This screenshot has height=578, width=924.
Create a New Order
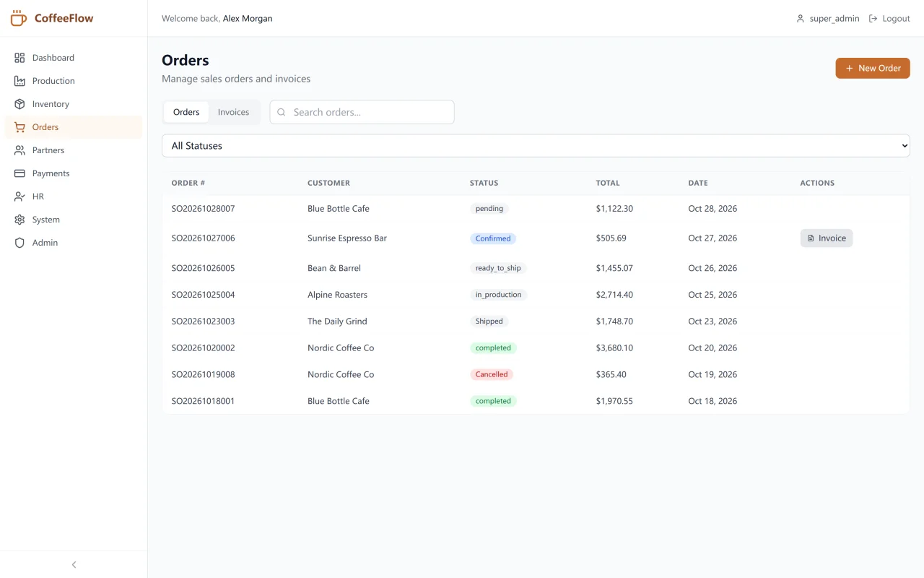pos(873,68)
